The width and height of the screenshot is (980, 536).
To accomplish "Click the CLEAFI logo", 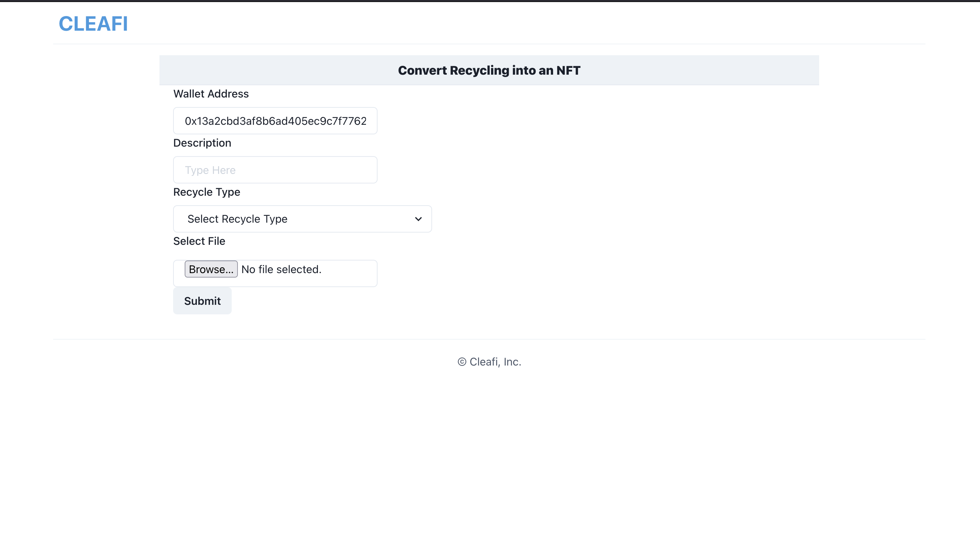I will coord(93,24).
